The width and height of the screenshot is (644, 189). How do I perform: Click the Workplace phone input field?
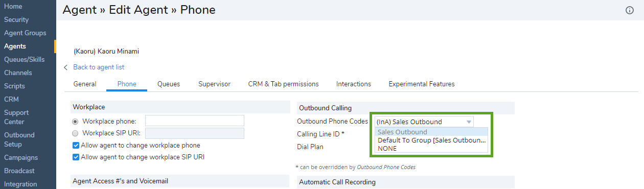[x=195, y=121]
